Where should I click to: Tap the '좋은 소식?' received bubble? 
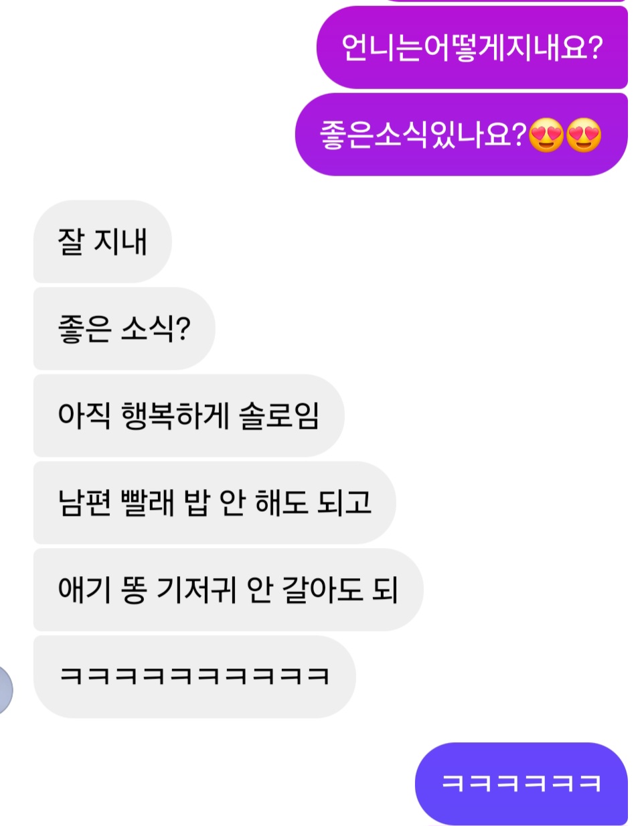(124, 328)
